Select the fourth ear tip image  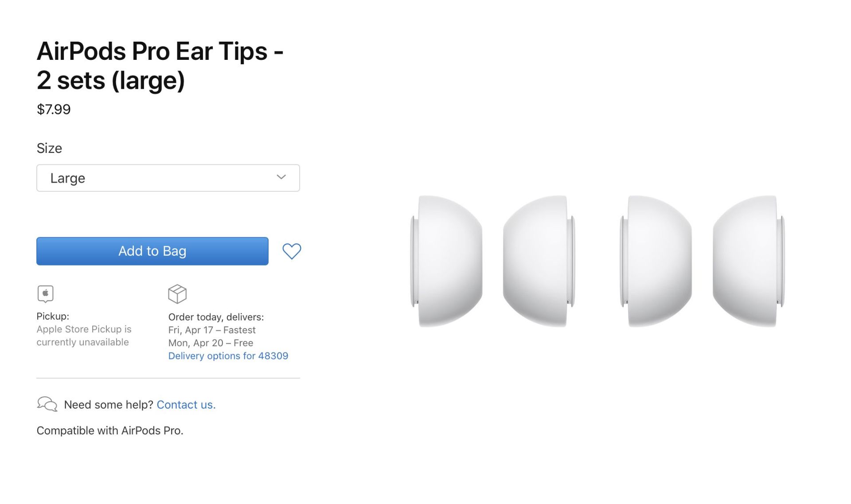[749, 261]
